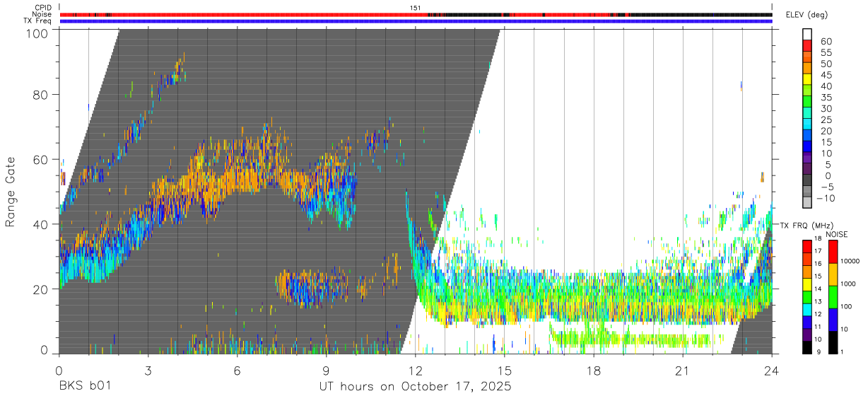Click the CPID label above the plot
Screen dimensions: 868x401
[x=42, y=7]
